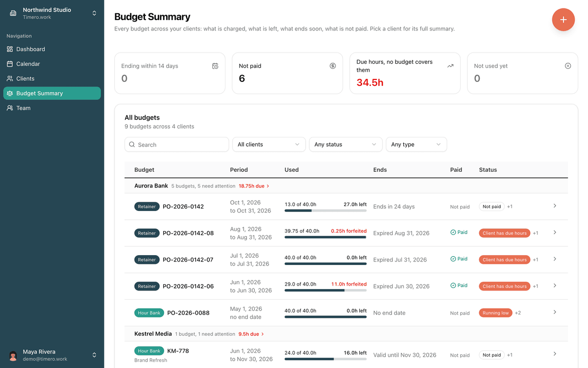Viewport: 588px width, 368px height.
Task: Click Running low badge for PO-2026-0088
Action: tap(495, 313)
